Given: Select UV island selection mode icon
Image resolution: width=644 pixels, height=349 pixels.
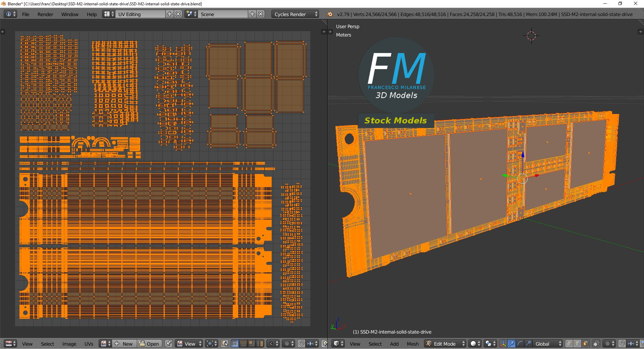Looking at the screenshot, I should point(260,344).
